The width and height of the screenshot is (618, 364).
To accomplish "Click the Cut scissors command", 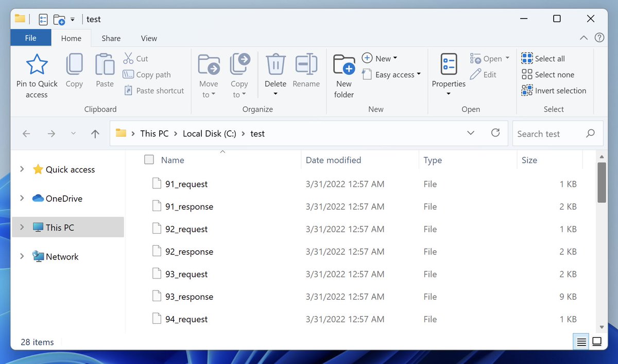I will (136, 59).
